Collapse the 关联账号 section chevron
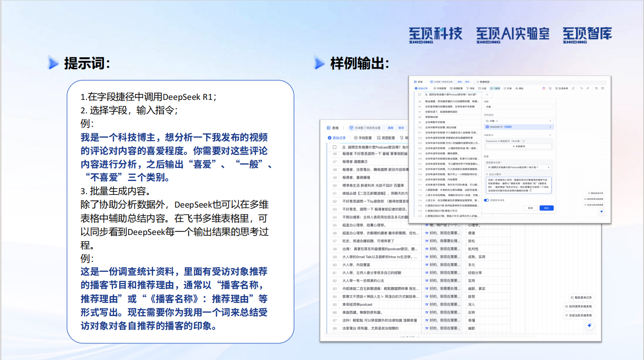This screenshot has height=360, width=644. 550,135
